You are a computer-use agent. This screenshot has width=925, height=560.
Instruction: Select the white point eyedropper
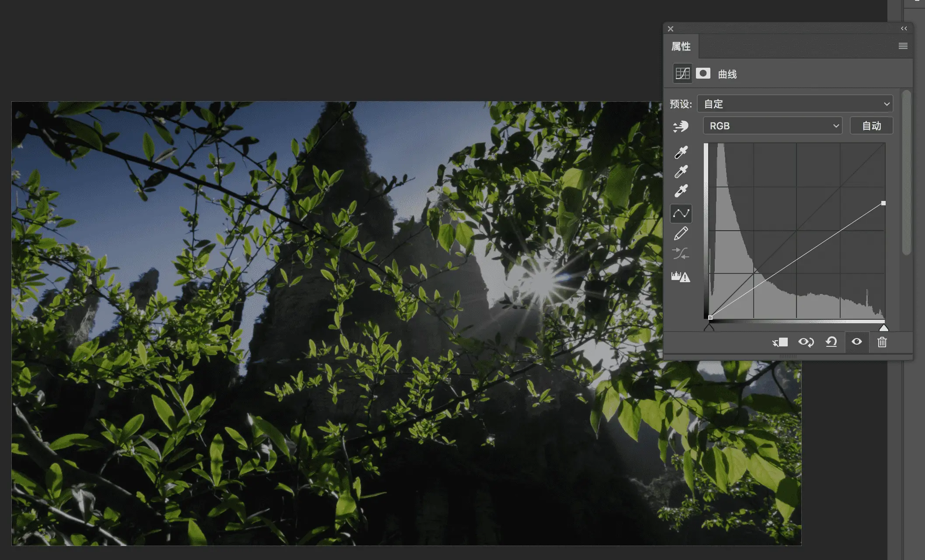[x=681, y=191]
